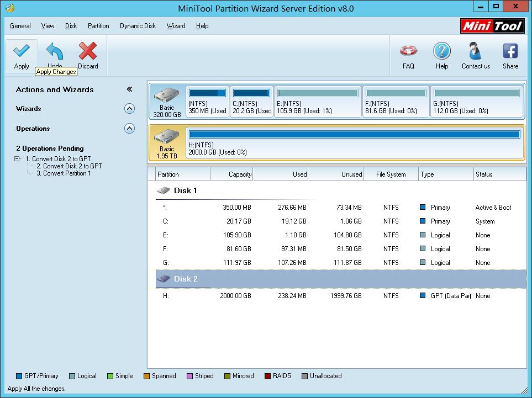The image size is (532, 398).
Task: Click the Contact us icon
Action: coord(475,51)
